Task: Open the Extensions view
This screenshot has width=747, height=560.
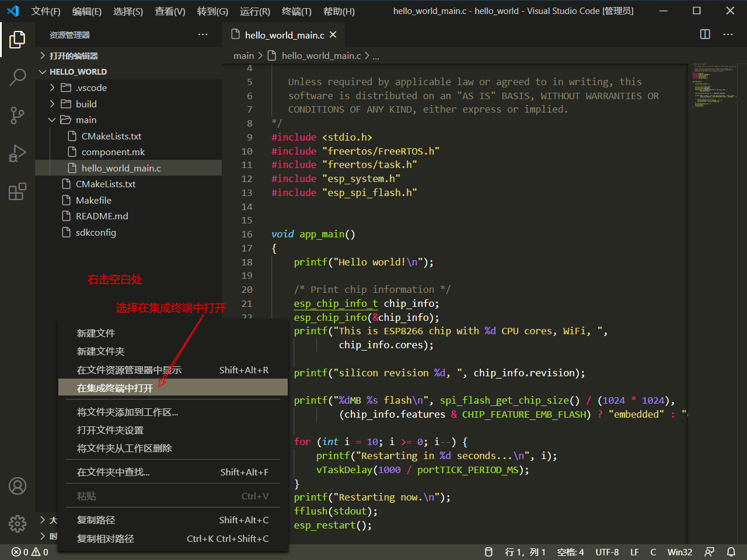Action: 18,191
